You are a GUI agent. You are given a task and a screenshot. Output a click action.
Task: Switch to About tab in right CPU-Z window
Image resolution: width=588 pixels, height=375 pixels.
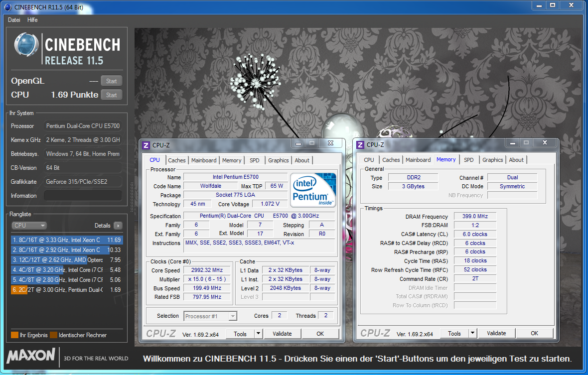[x=516, y=160]
